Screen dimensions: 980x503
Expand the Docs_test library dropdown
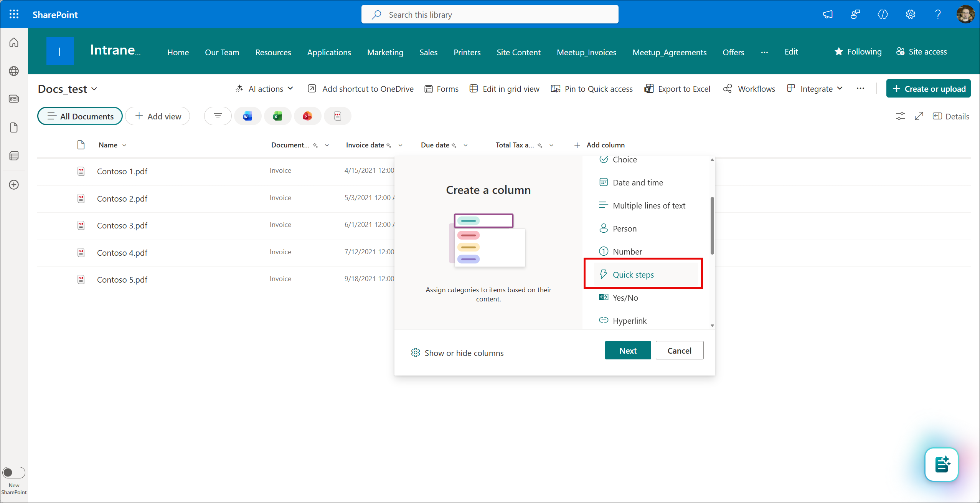pos(68,89)
